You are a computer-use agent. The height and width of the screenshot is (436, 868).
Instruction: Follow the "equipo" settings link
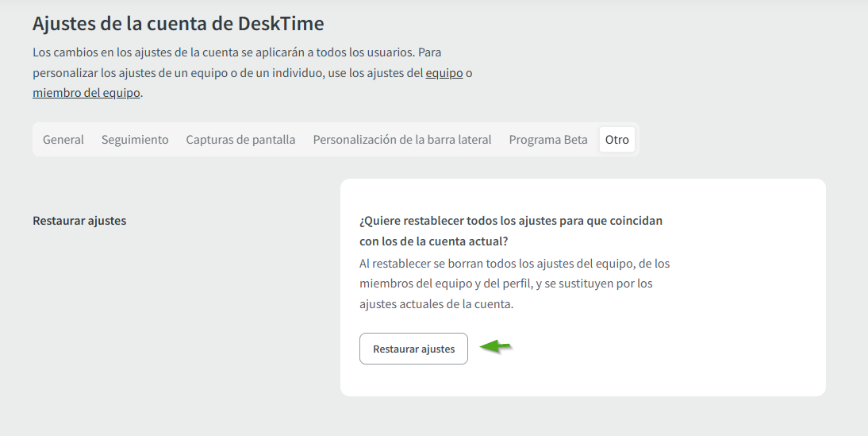point(444,74)
